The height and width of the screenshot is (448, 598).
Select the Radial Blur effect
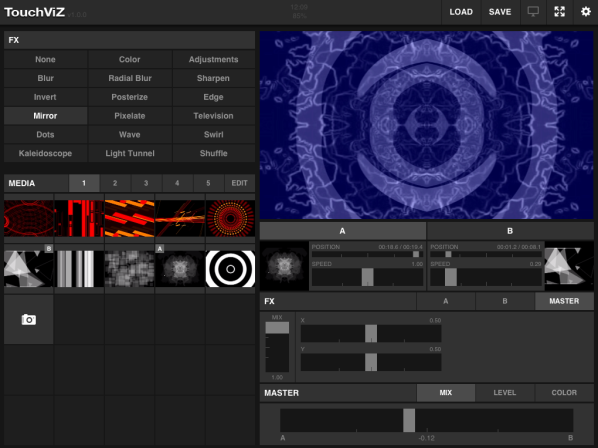(130, 78)
